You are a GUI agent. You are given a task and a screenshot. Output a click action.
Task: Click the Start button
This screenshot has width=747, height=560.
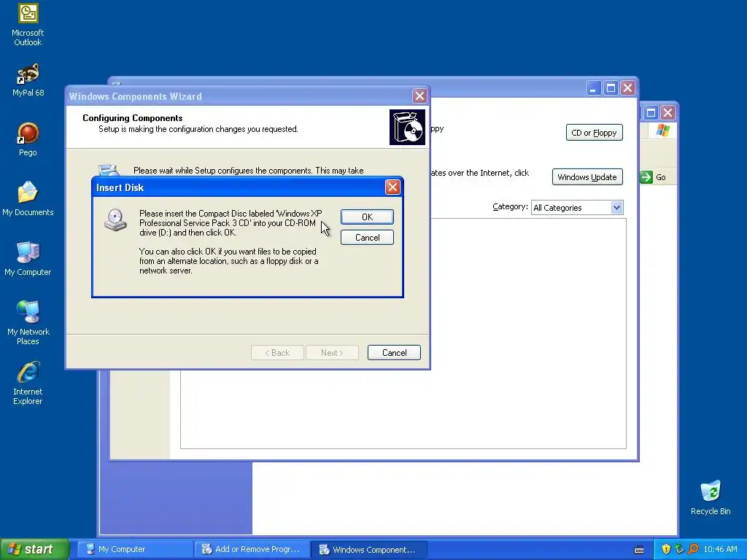[34, 549]
